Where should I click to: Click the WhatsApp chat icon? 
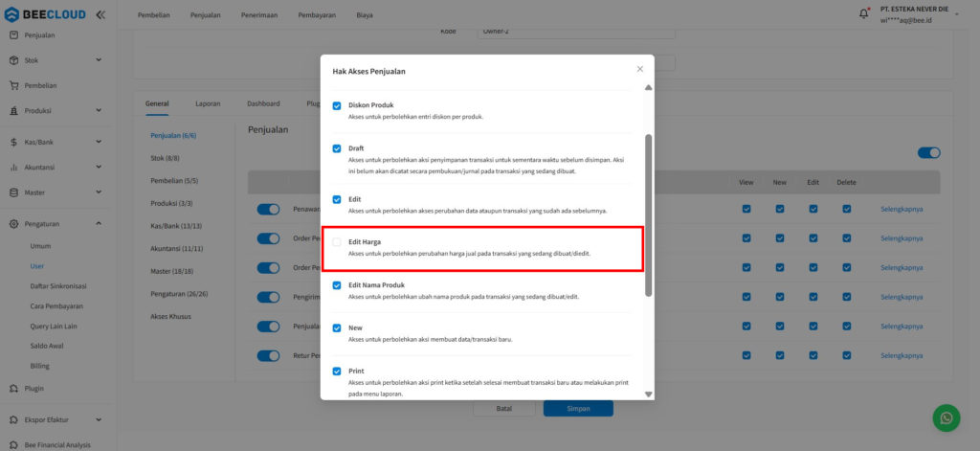(947, 417)
